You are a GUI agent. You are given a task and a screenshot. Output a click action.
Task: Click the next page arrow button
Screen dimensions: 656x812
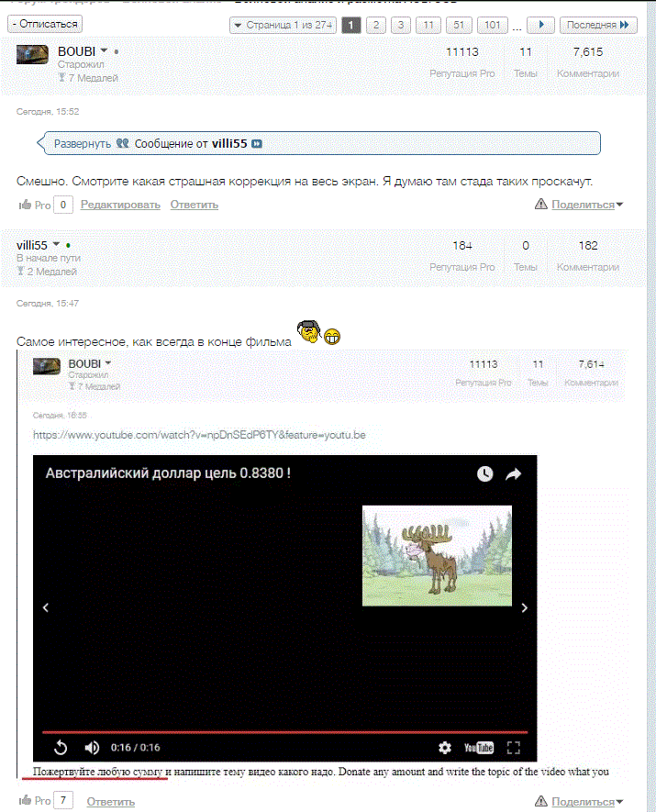point(540,25)
